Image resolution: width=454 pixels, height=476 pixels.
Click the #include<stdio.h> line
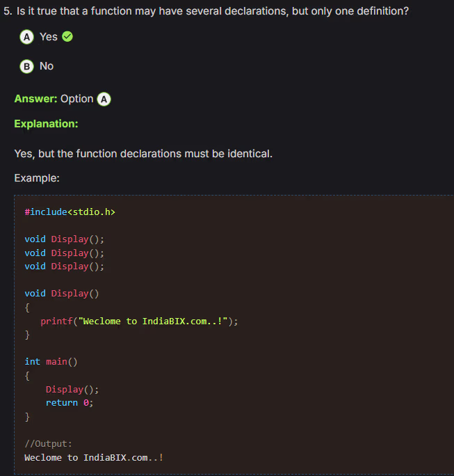coord(70,212)
